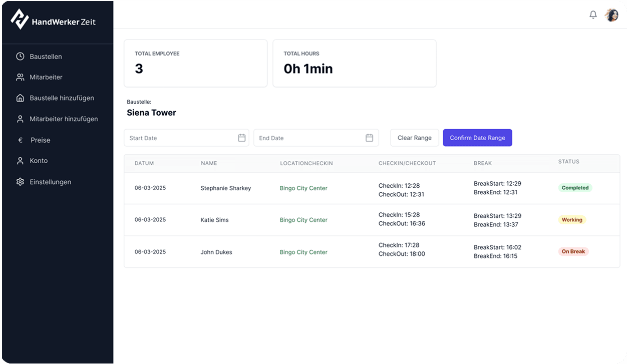Screen dimensions: 627x364
Task: Open Start Date calendar picker icon
Action: coord(241,138)
